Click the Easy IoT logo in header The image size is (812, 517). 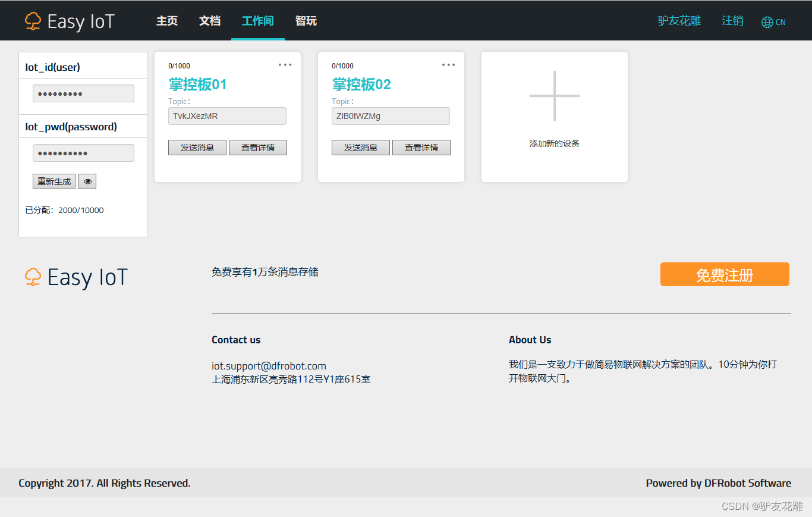point(70,21)
